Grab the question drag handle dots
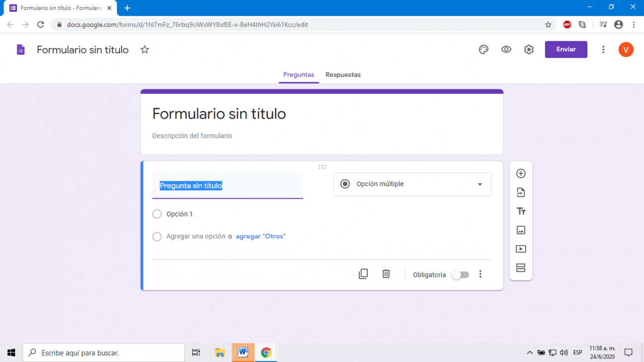This screenshot has height=362, width=644. coord(322,167)
